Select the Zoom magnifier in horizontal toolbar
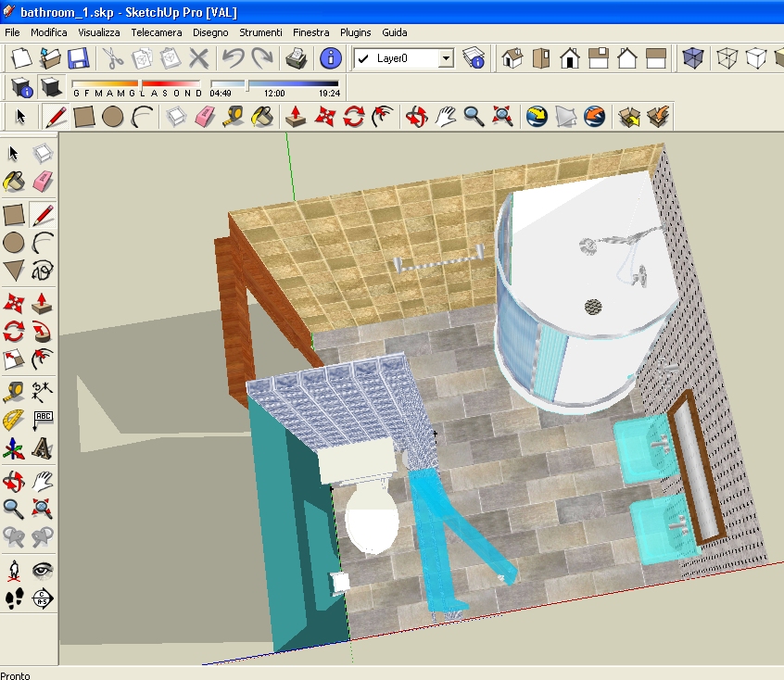 point(474,117)
